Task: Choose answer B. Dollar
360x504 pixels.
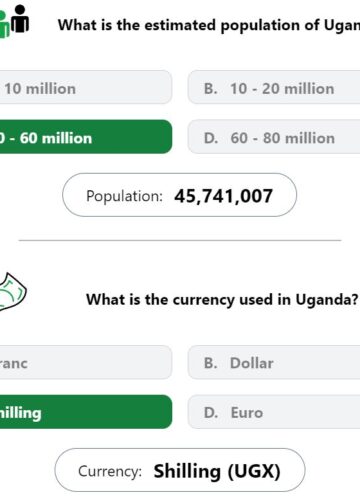Action: click(x=274, y=362)
